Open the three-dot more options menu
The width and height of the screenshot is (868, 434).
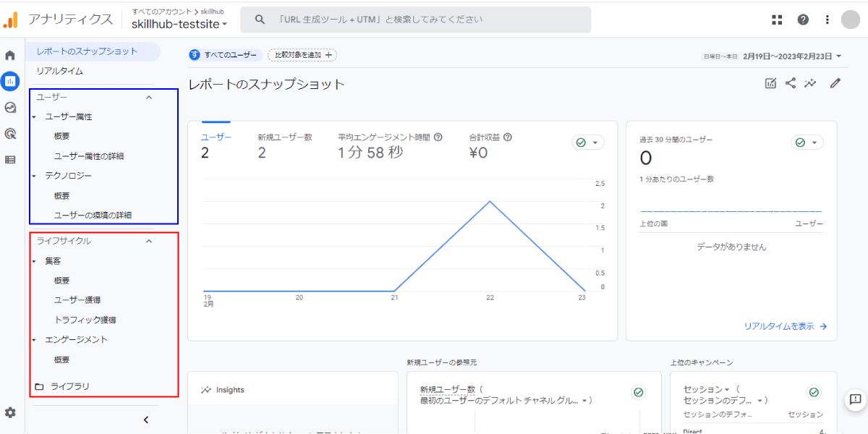tap(827, 20)
